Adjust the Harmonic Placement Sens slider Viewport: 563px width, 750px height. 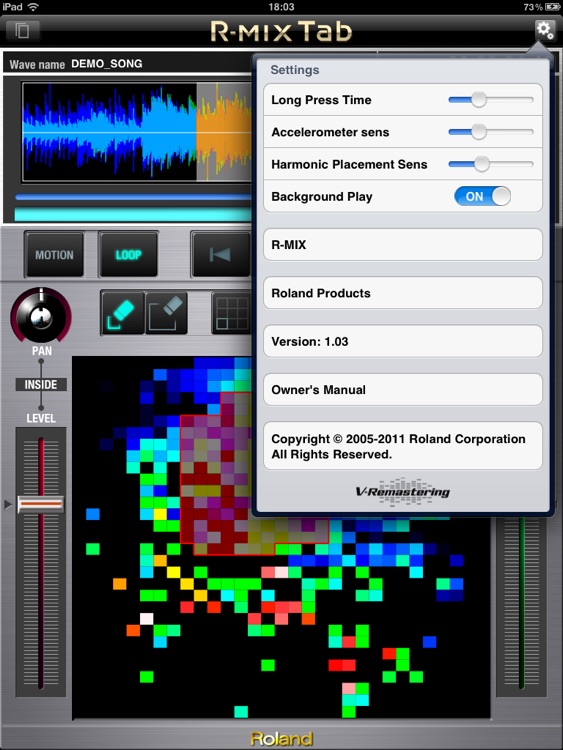pos(491,164)
